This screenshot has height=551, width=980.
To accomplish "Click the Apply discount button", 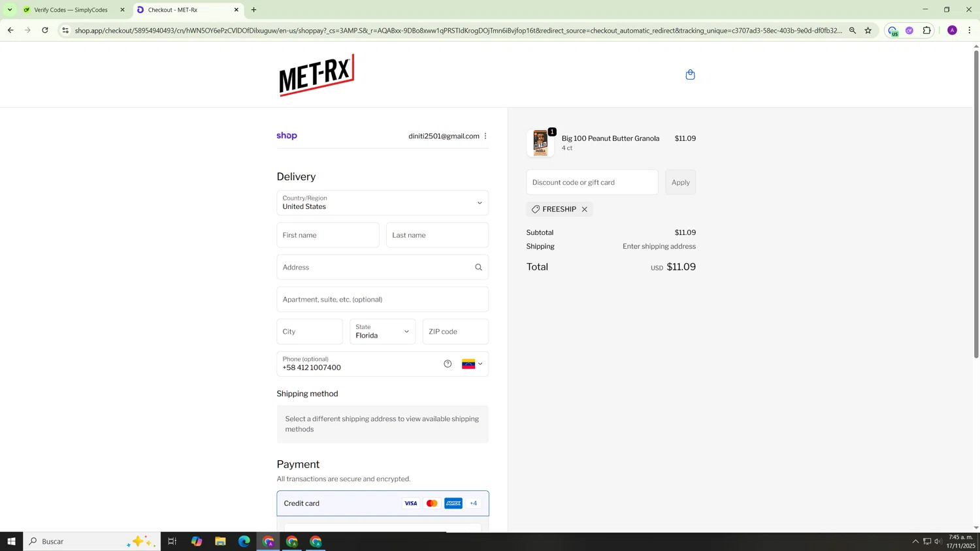I will click(x=681, y=182).
